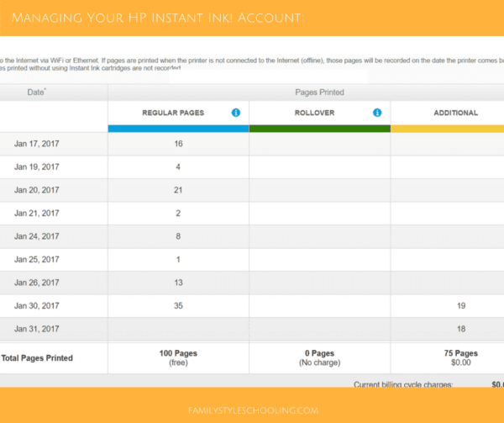Click the 75 Pages $0.00 total
The image size is (504, 423).
pos(461,358)
